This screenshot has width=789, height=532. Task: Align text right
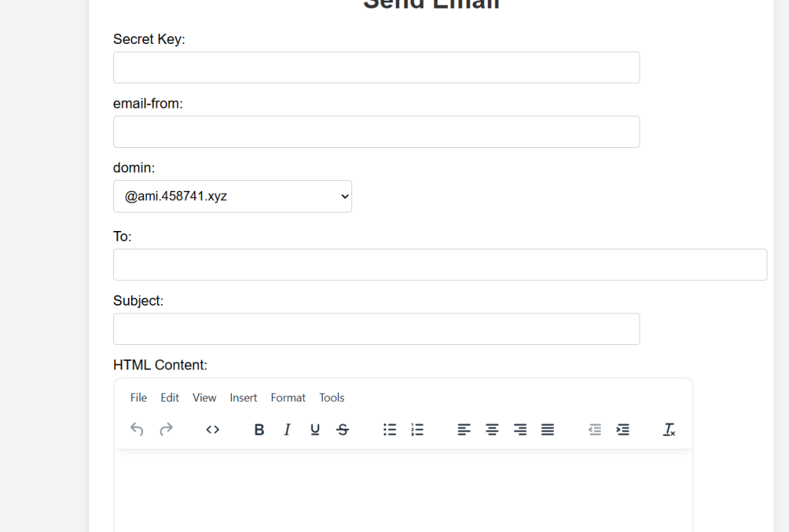point(520,430)
